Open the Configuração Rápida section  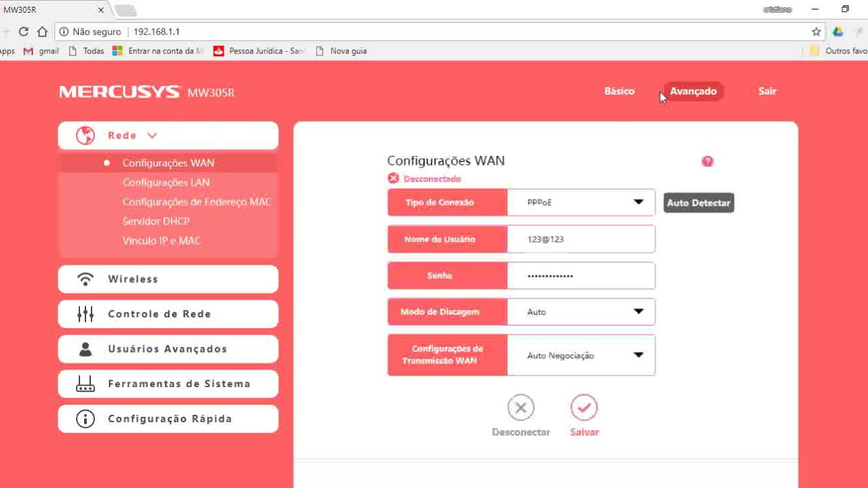(168, 419)
